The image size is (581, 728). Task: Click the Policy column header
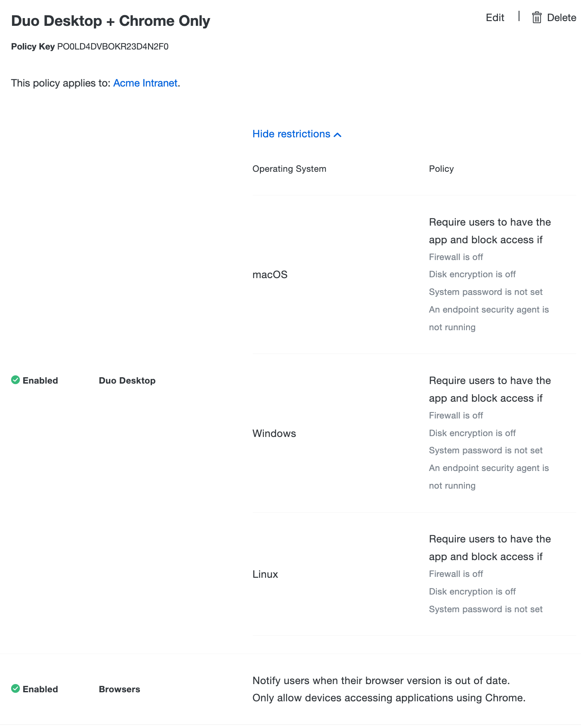(441, 169)
